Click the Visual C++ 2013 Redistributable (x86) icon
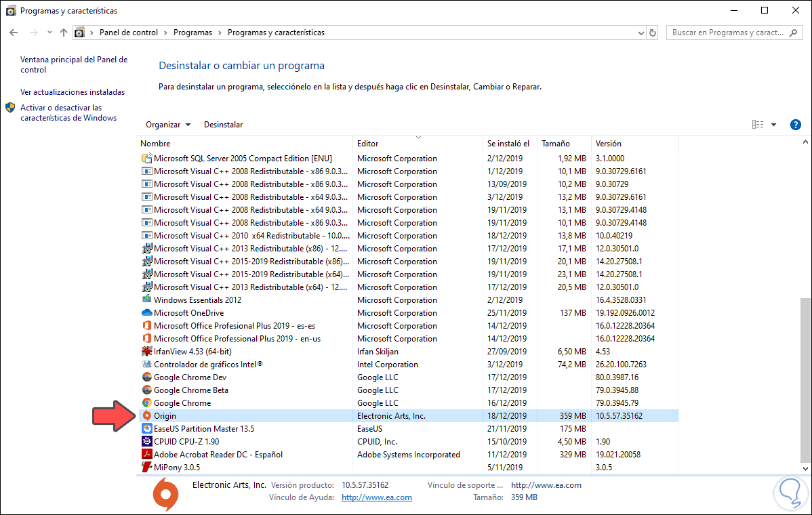Viewport: 812px width, 515px height. click(147, 248)
